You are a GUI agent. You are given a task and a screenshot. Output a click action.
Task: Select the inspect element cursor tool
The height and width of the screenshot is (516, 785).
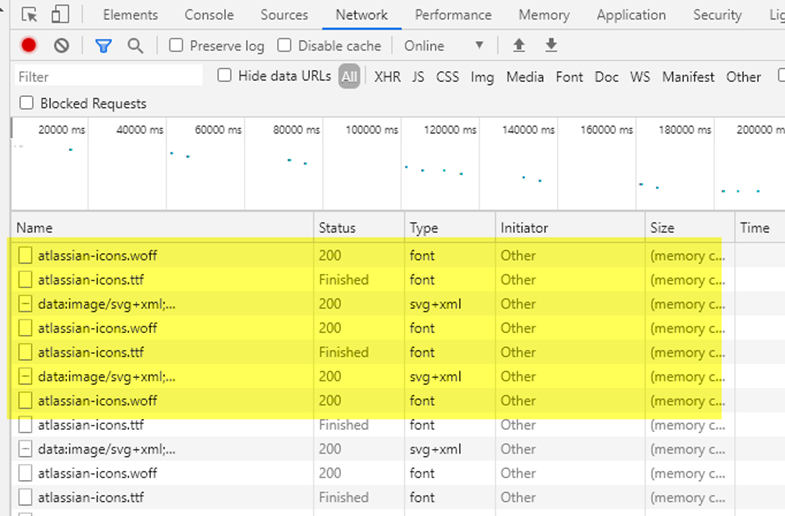click(x=30, y=15)
